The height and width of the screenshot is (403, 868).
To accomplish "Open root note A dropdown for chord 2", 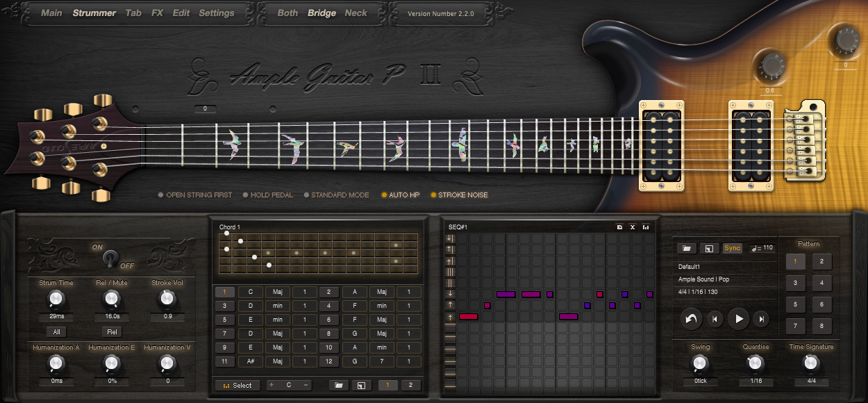I will tap(354, 293).
